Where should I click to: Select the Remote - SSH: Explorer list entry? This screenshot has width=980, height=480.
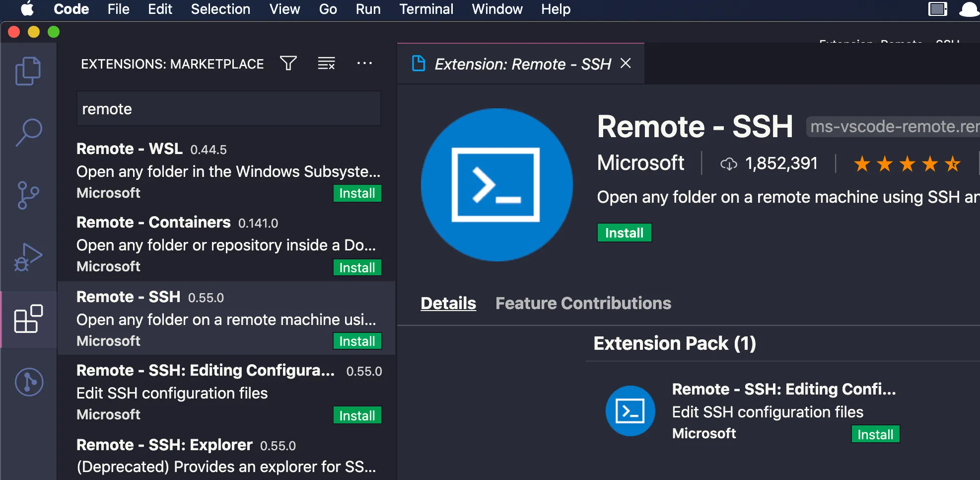pos(227,456)
